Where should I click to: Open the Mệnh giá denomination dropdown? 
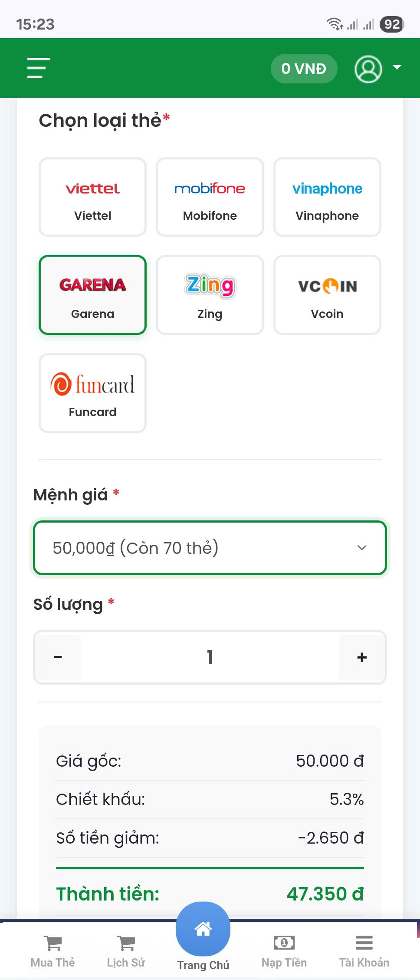200,548
